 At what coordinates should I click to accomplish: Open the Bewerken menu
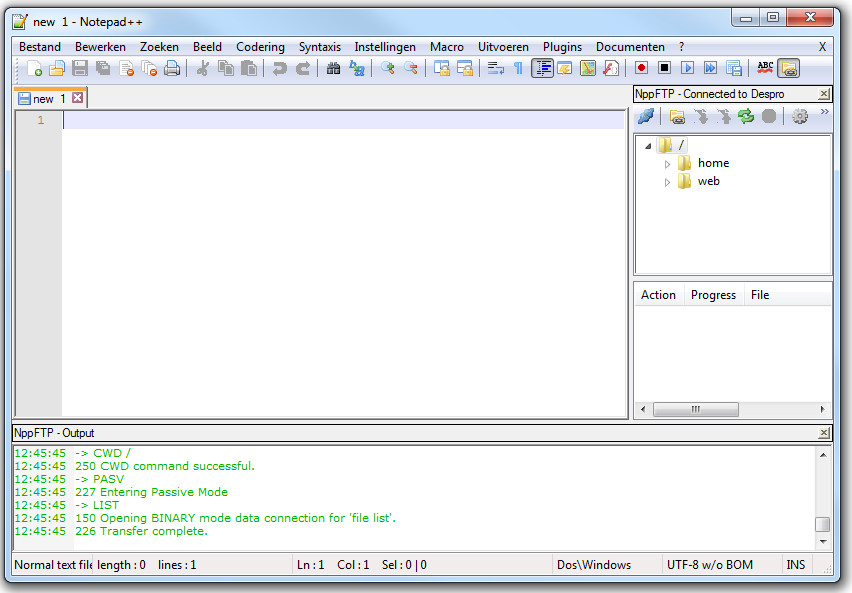tap(101, 47)
